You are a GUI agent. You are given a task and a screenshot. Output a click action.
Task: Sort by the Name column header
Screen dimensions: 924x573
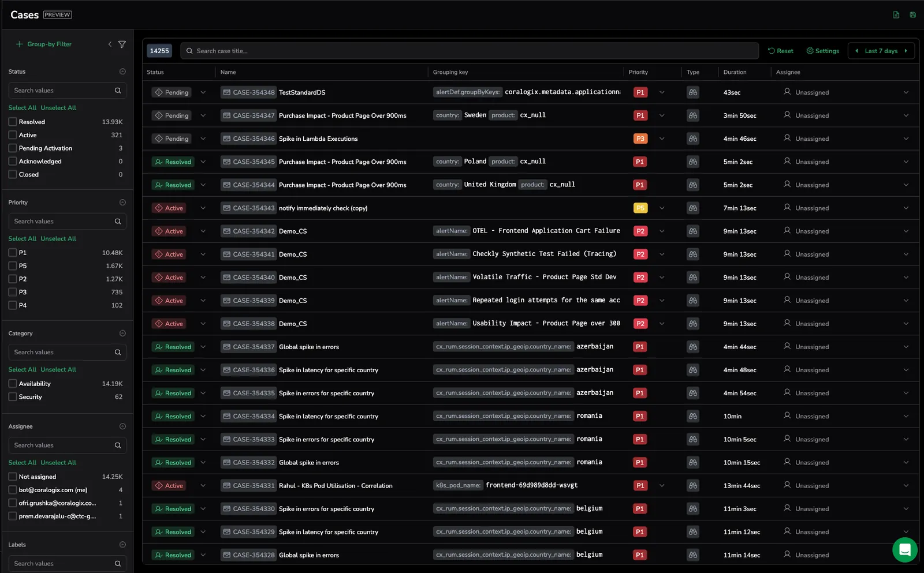tap(228, 72)
